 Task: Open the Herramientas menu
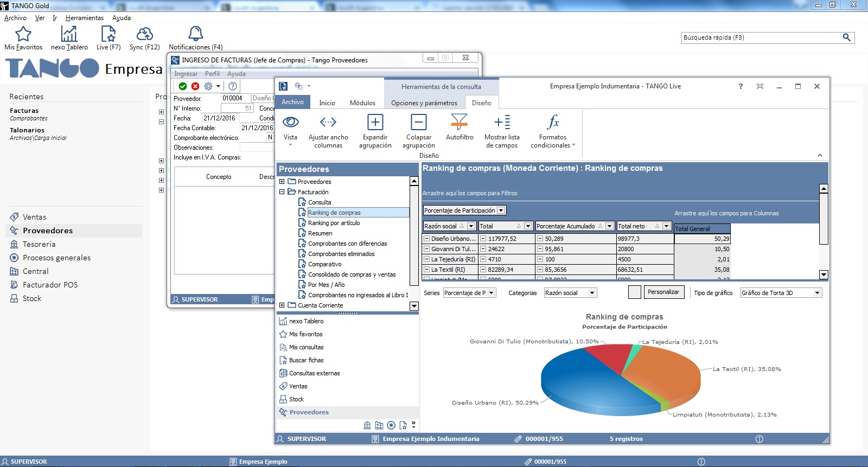click(x=84, y=18)
